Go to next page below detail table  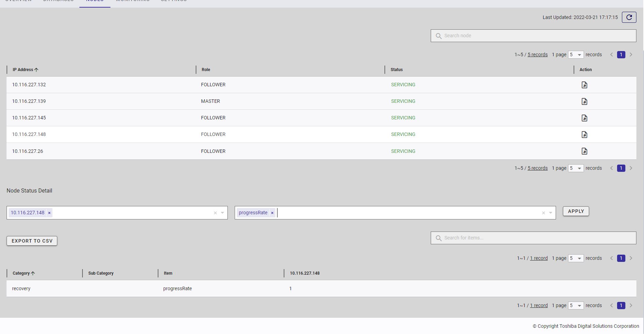631,305
